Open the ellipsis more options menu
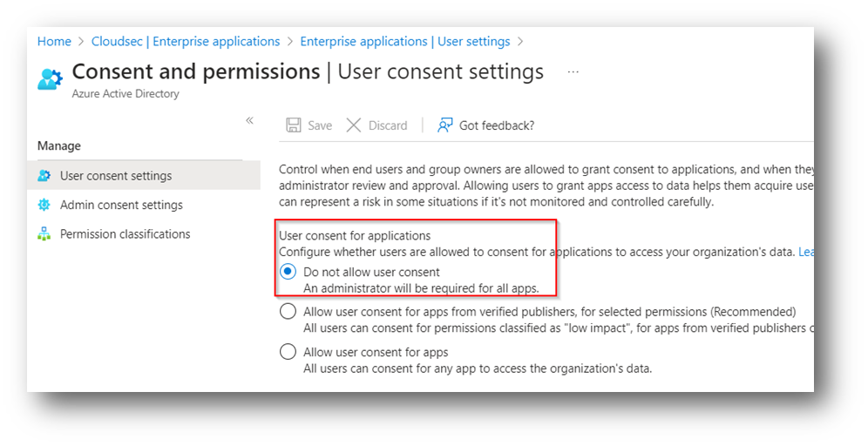The width and height of the screenshot is (868, 446). tap(573, 72)
